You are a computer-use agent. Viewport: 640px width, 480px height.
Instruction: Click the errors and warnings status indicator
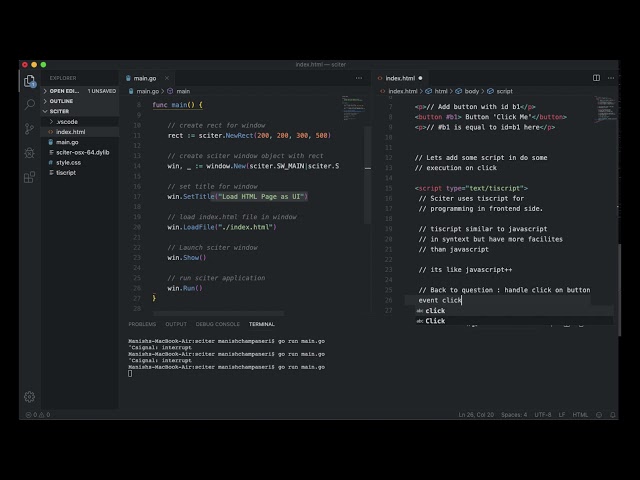point(38,415)
